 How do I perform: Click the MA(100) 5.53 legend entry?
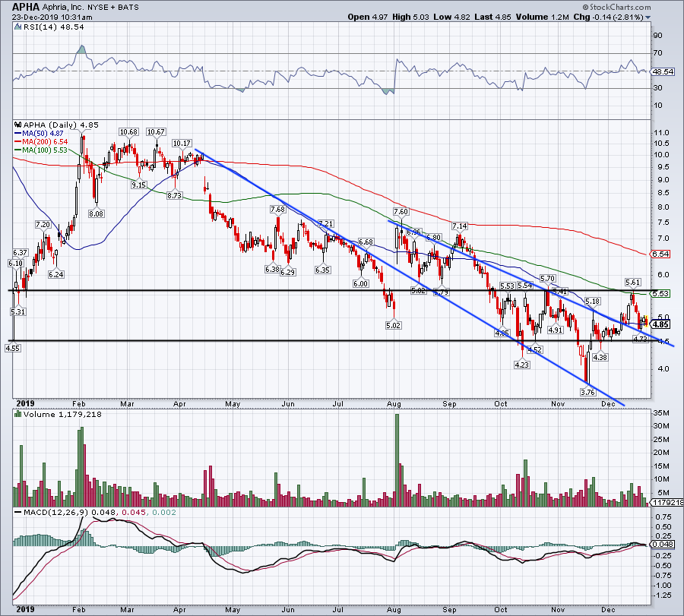tap(41, 150)
